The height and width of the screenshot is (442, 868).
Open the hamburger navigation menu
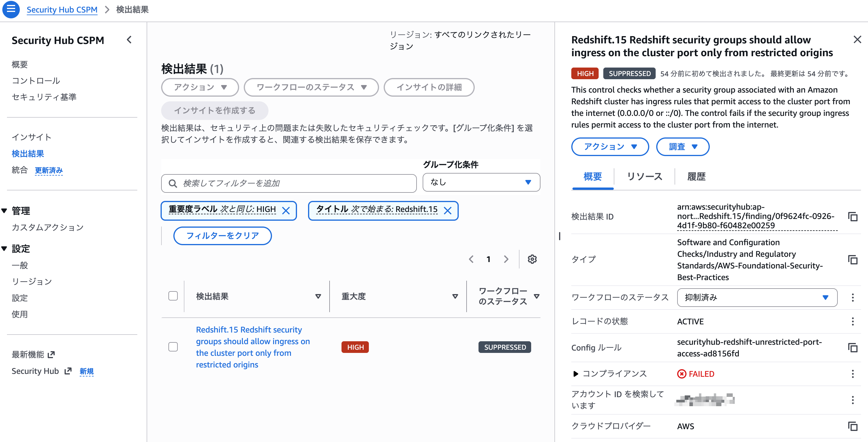(11, 9)
